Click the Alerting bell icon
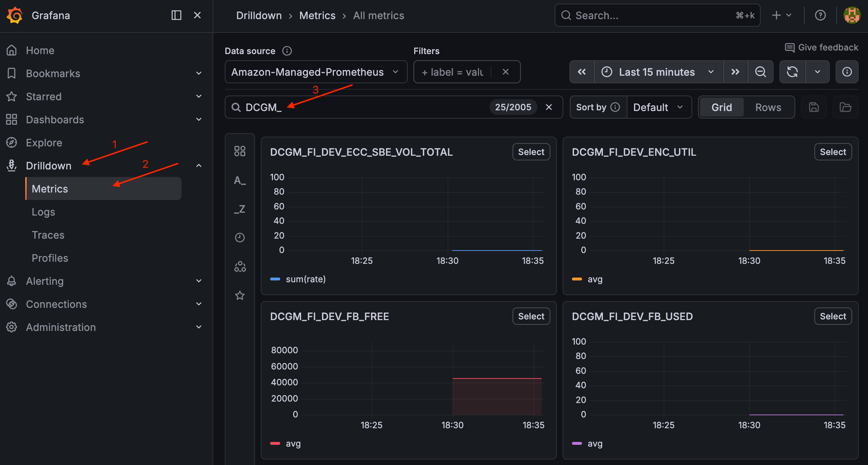This screenshot has height=465, width=868. coord(12,281)
